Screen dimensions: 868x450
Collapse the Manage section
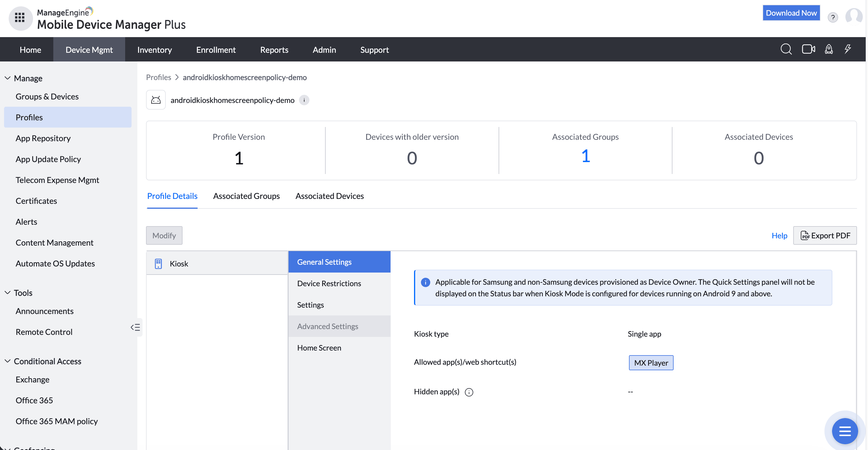8,78
